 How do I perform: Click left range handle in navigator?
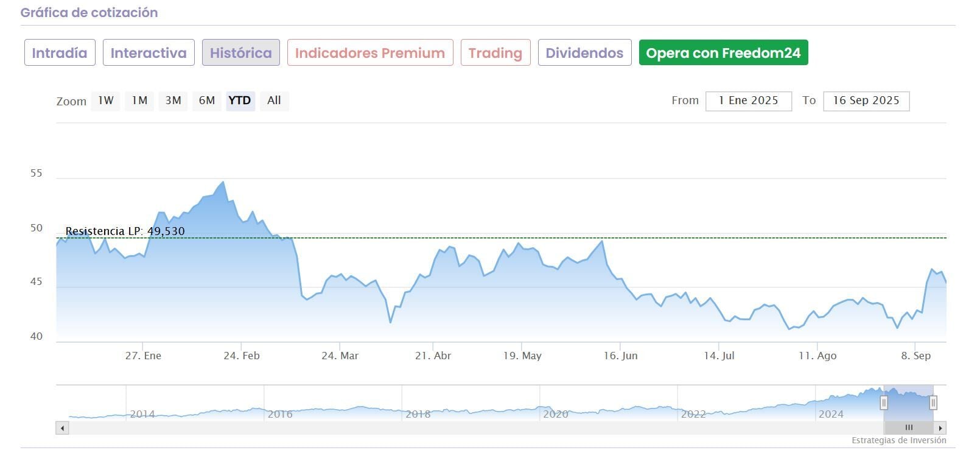[x=884, y=402]
